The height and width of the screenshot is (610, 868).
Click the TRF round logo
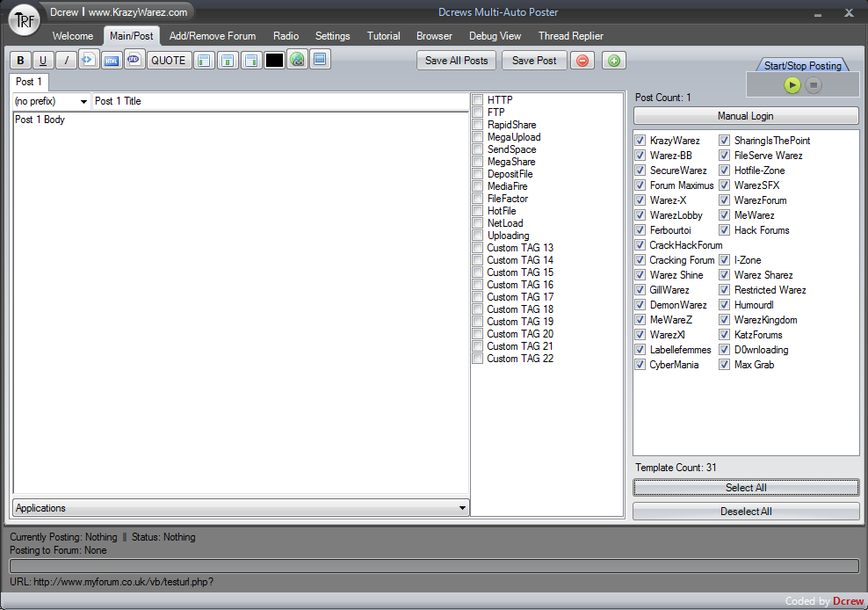[x=25, y=20]
